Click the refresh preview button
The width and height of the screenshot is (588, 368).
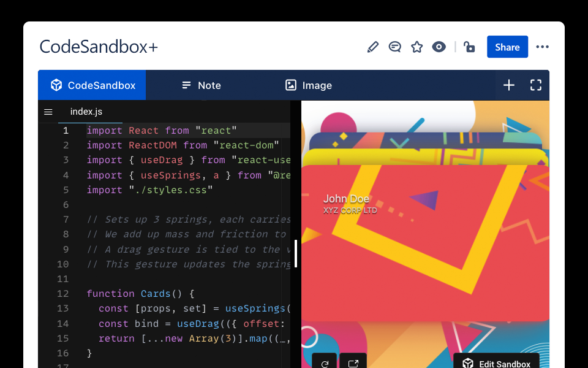[x=325, y=362]
